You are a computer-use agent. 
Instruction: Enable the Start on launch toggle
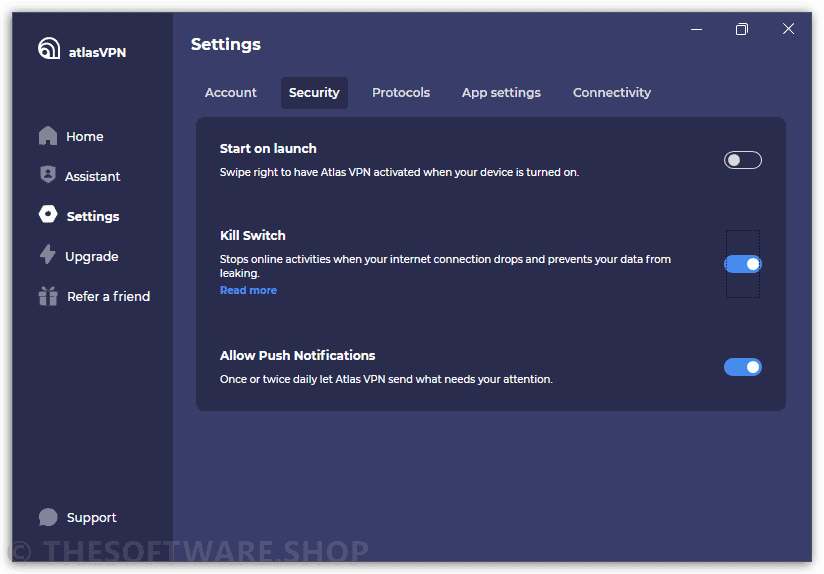(x=743, y=160)
